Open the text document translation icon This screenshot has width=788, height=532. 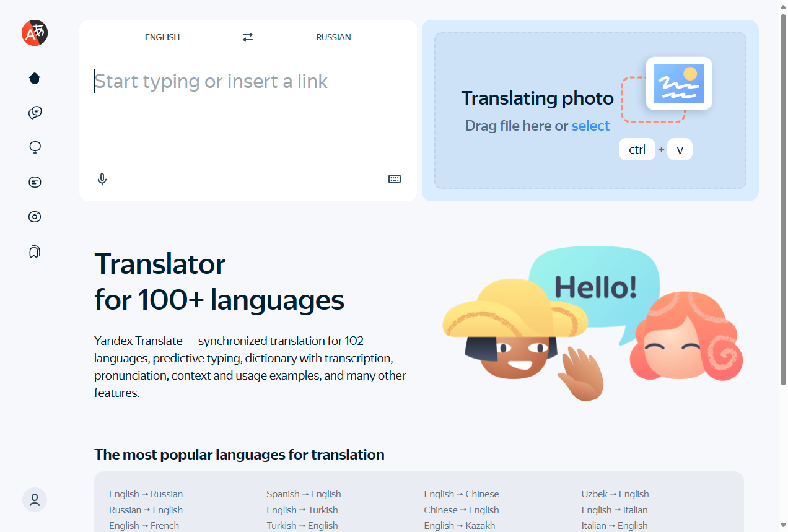[34, 182]
